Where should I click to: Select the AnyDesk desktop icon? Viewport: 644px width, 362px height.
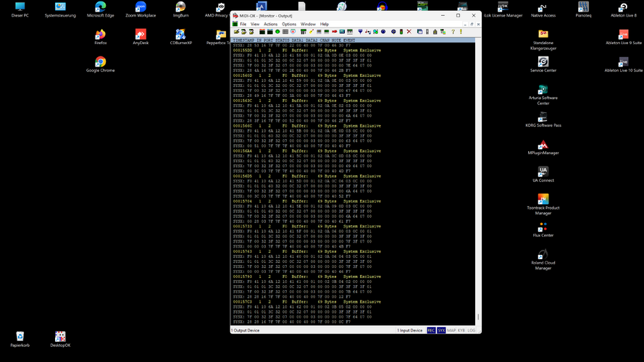coord(141,37)
